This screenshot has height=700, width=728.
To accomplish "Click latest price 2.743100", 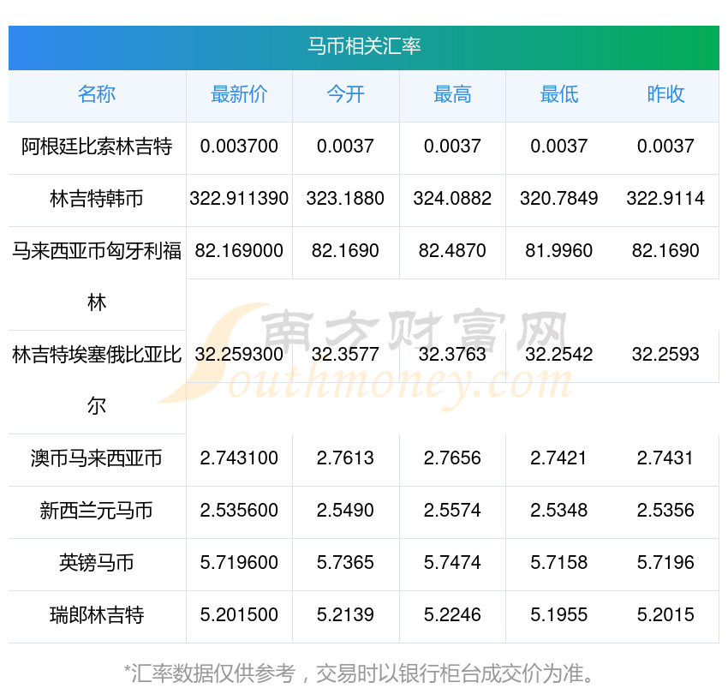I will click(239, 458).
